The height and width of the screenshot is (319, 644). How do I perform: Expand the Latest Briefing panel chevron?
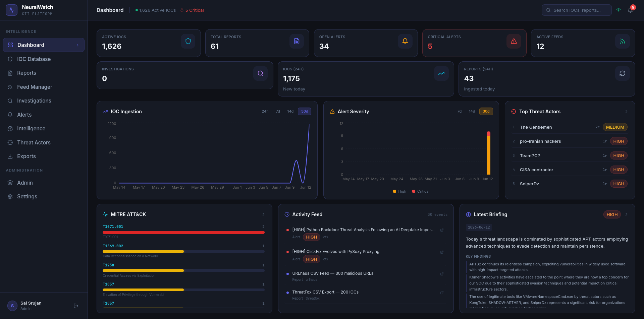pyautogui.click(x=626, y=214)
